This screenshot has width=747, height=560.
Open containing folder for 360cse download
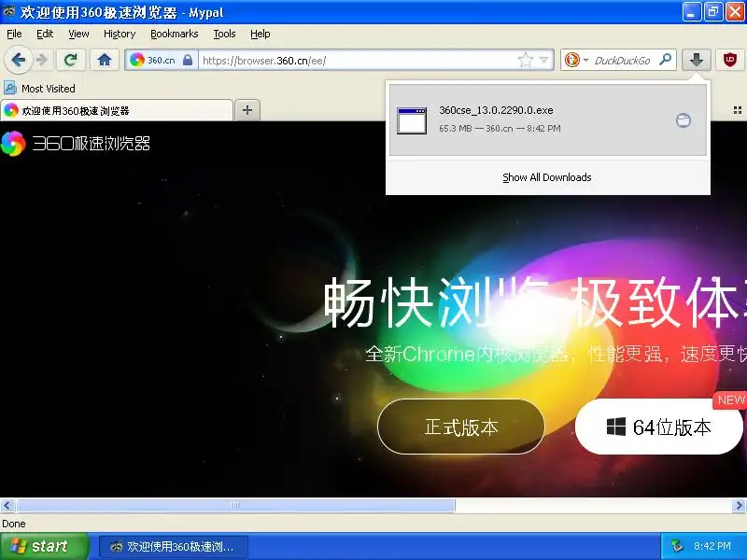[x=684, y=120]
